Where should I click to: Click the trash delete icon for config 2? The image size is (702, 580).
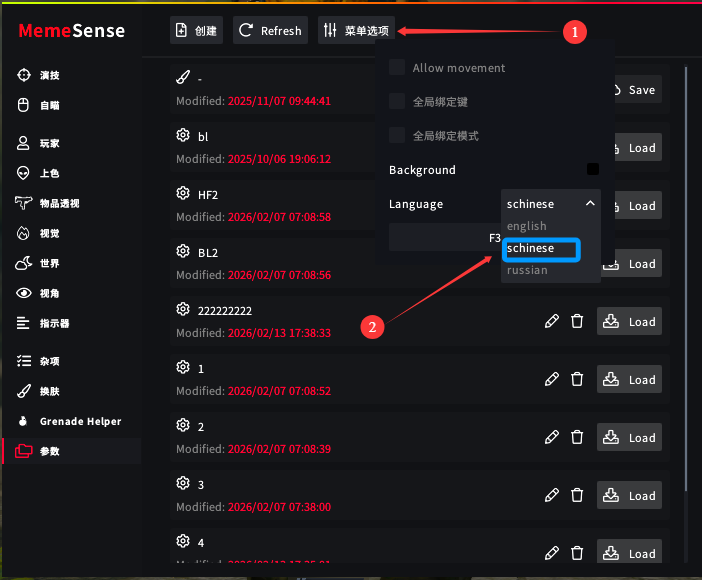[x=577, y=438]
